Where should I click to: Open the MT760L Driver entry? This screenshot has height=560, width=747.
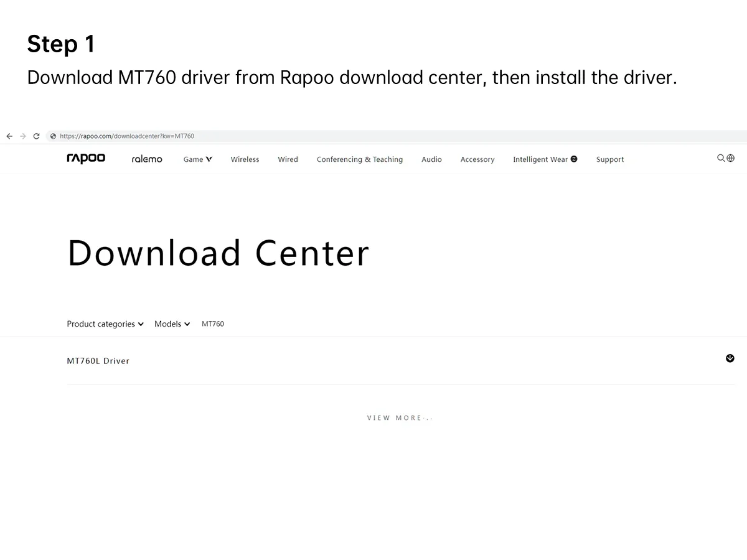coord(98,361)
